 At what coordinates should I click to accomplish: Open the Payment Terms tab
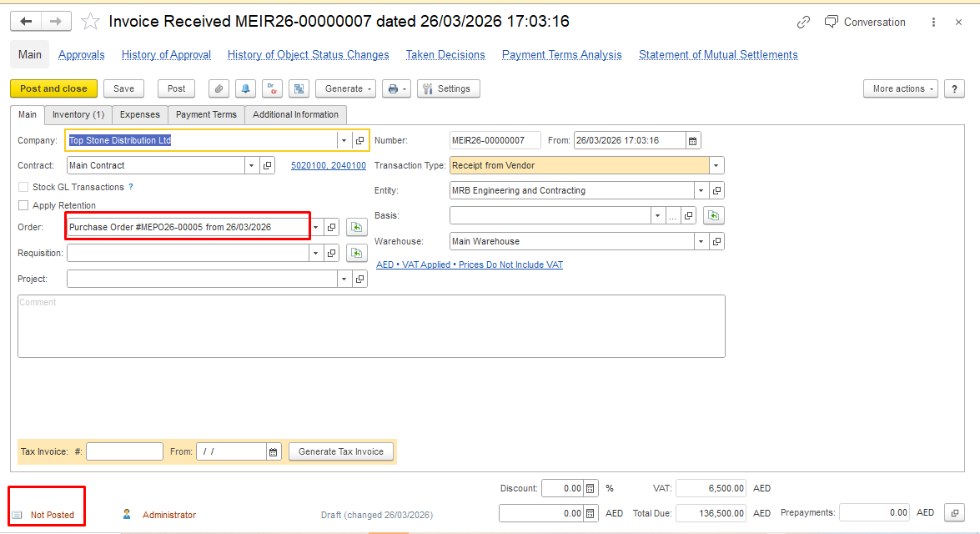pos(206,114)
